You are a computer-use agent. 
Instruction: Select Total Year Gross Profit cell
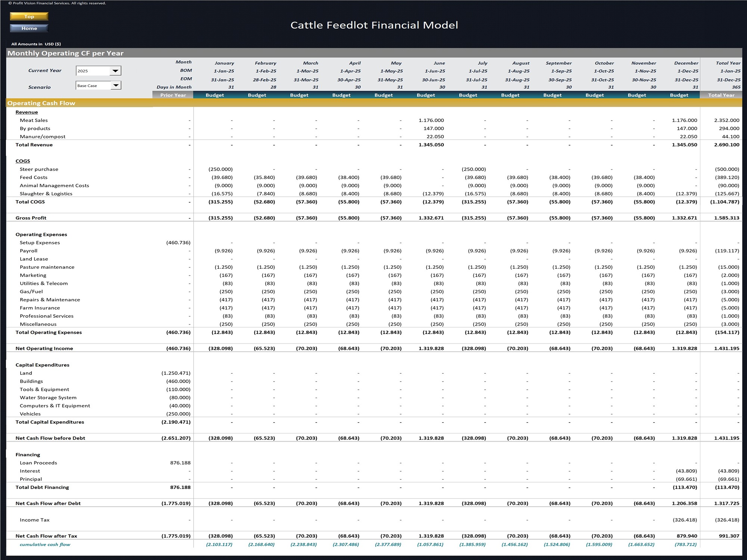[726, 218]
